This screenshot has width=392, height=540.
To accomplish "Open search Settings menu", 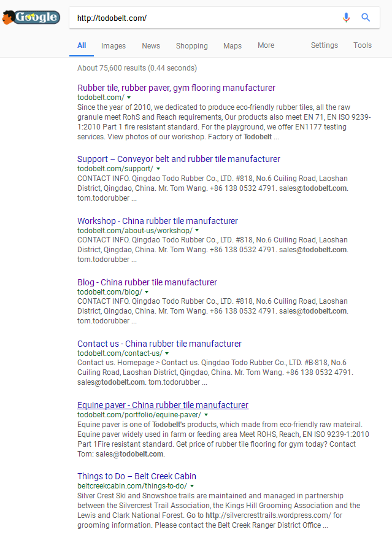I will [x=324, y=45].
